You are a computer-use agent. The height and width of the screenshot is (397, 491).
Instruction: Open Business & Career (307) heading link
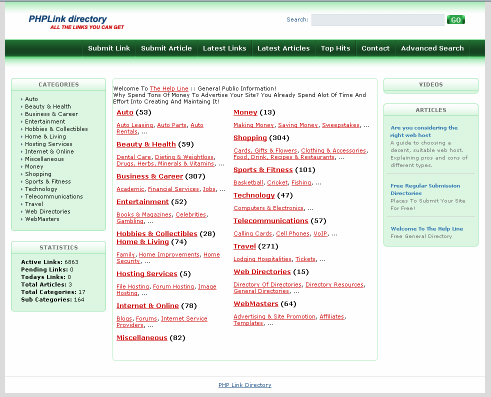(x=150, y=177)
